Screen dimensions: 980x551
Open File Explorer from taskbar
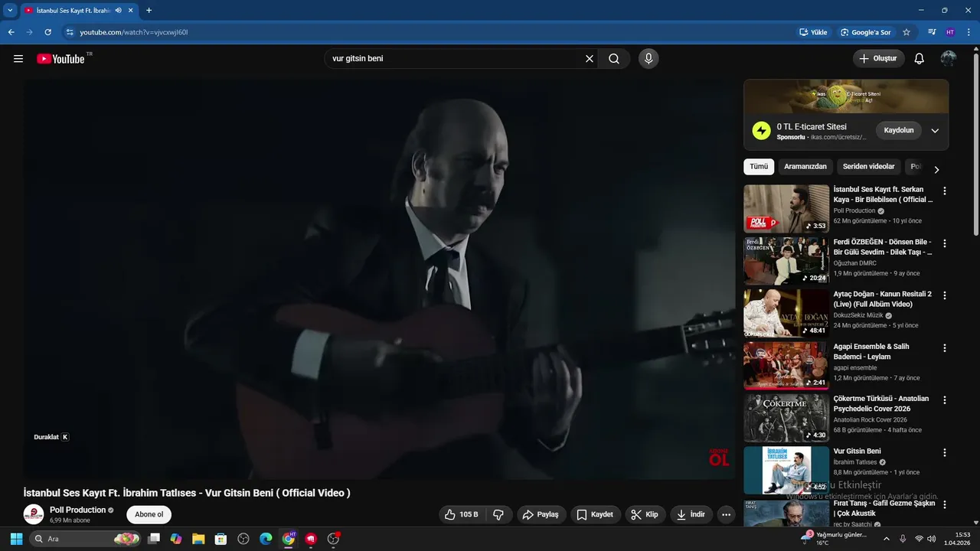point(198,539)
